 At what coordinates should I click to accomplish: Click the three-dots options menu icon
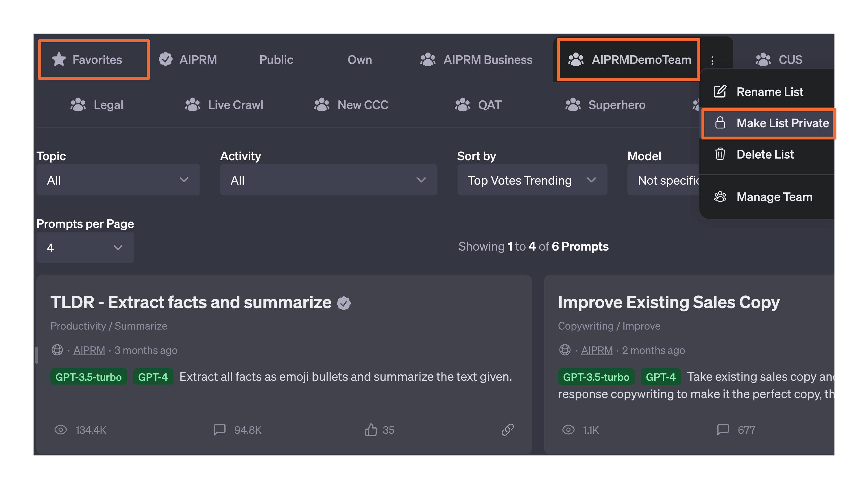pyautogui.click(x=712, y=60)
